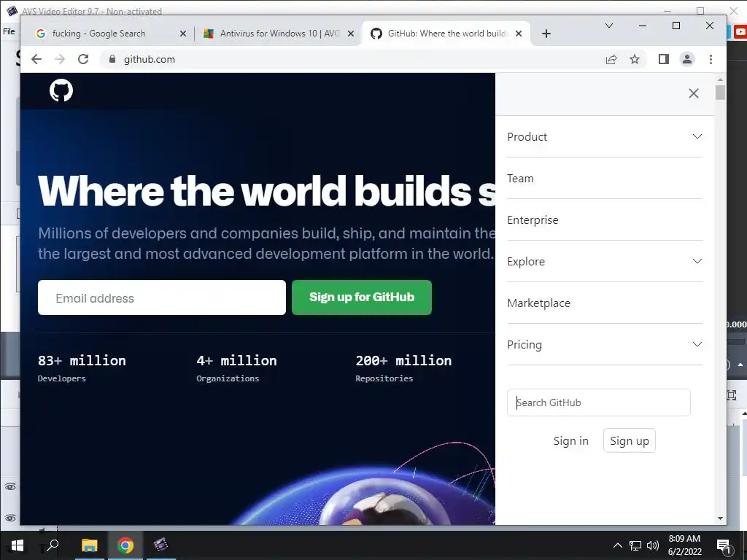Screen dimensions: 747x560
Task: Reload the page with the refresh icon
Action: (83, 59)
